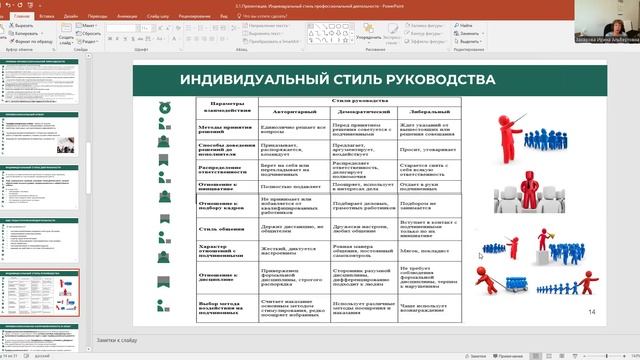Screen dimensions: 640x360
Task: Open Направление текста dropdown
Action: pos(266,25)
